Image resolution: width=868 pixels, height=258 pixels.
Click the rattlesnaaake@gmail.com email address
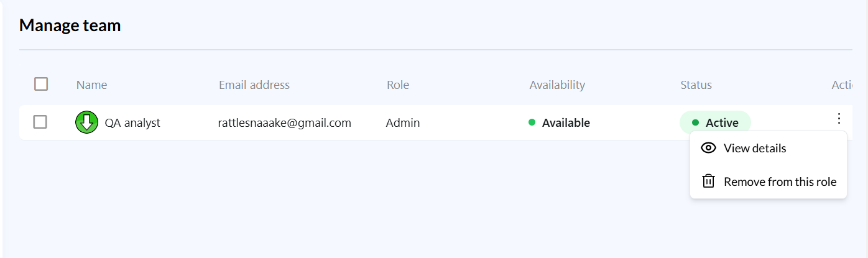(x=284, y=122)
